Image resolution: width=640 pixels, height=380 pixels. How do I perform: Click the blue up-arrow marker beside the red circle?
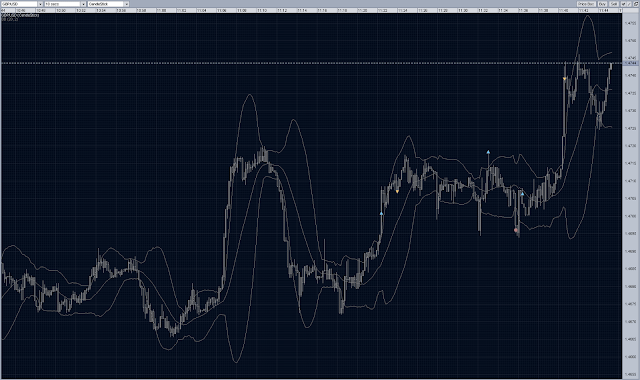pos(522,194)
